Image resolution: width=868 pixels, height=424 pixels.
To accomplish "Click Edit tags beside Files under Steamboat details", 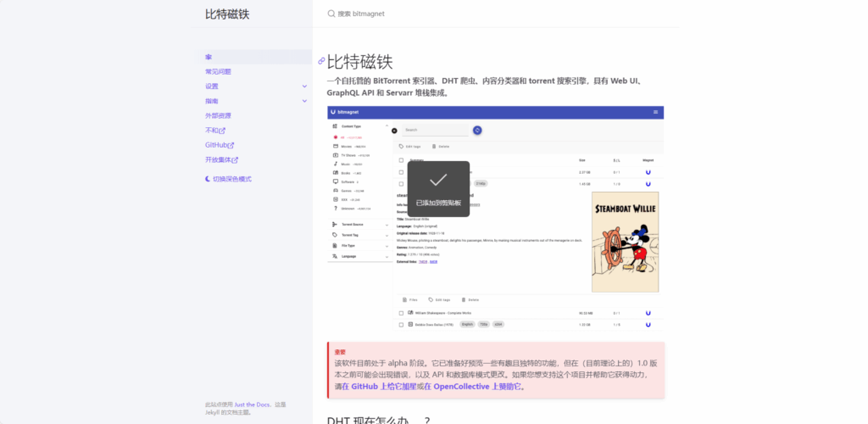I will tap(439, 299).
